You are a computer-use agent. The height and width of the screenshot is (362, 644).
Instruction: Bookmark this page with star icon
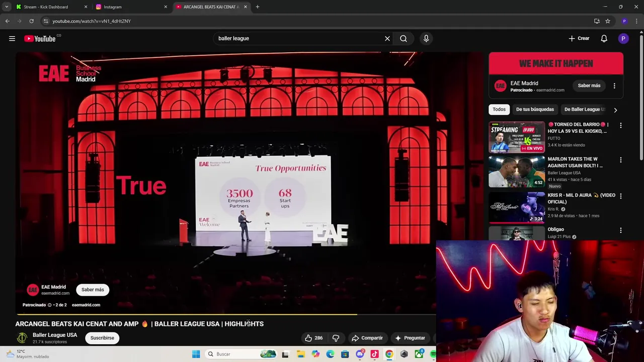pyautogui.click(x=608, y=21)
